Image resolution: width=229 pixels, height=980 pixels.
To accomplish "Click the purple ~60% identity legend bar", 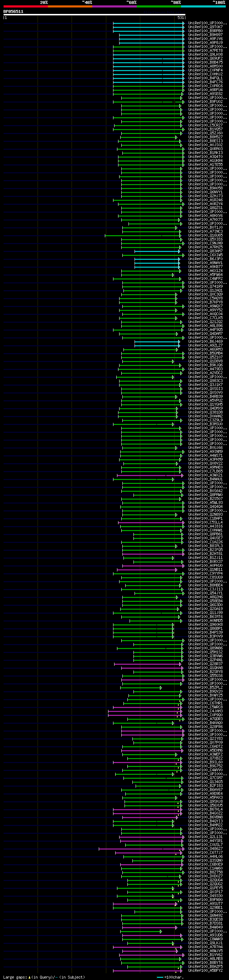I will (114, 6).
